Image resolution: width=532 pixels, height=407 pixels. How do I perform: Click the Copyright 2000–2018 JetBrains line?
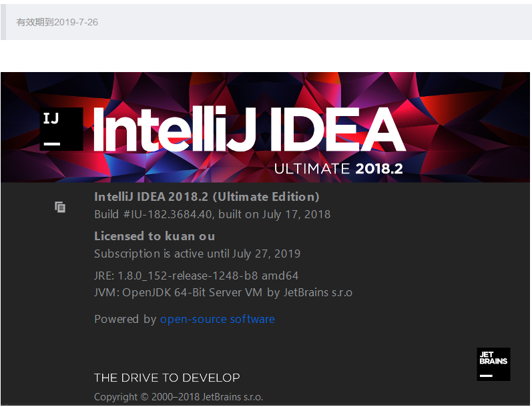[178, 397]
